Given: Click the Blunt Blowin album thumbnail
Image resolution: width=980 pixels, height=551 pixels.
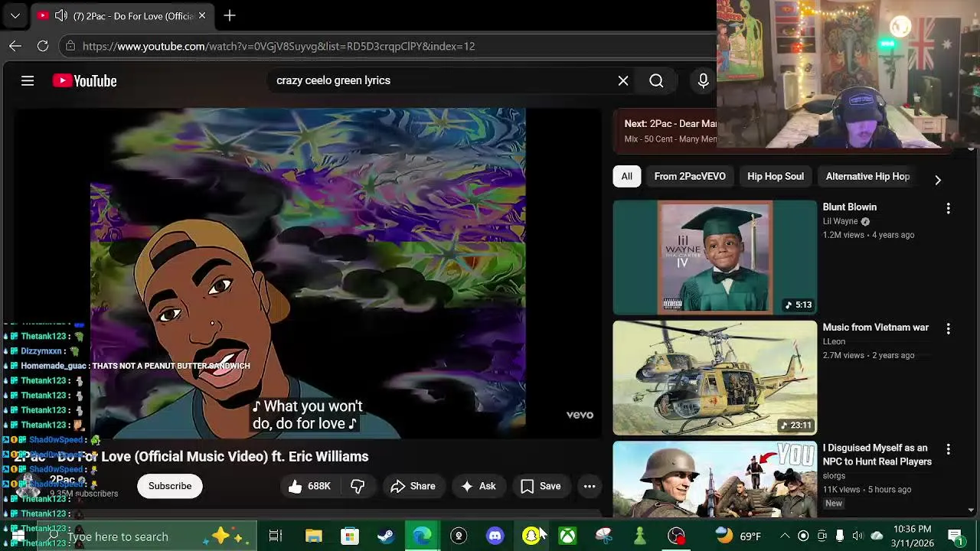Looking at the screenshot, I should click(714, 257).
